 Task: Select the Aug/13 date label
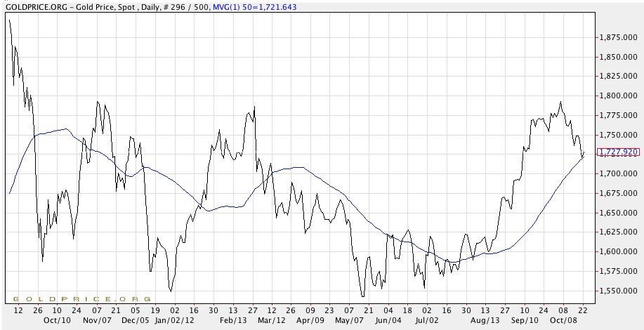(485, 319)
